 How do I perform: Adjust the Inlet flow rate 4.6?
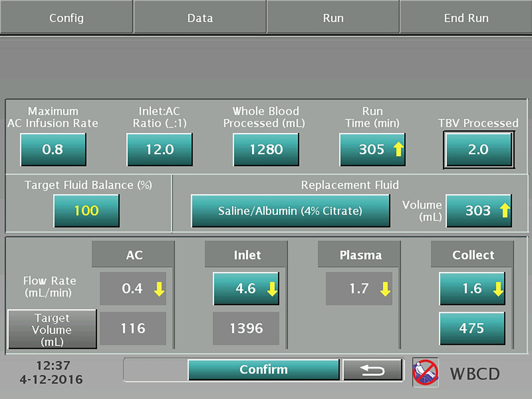click(246, 289)
